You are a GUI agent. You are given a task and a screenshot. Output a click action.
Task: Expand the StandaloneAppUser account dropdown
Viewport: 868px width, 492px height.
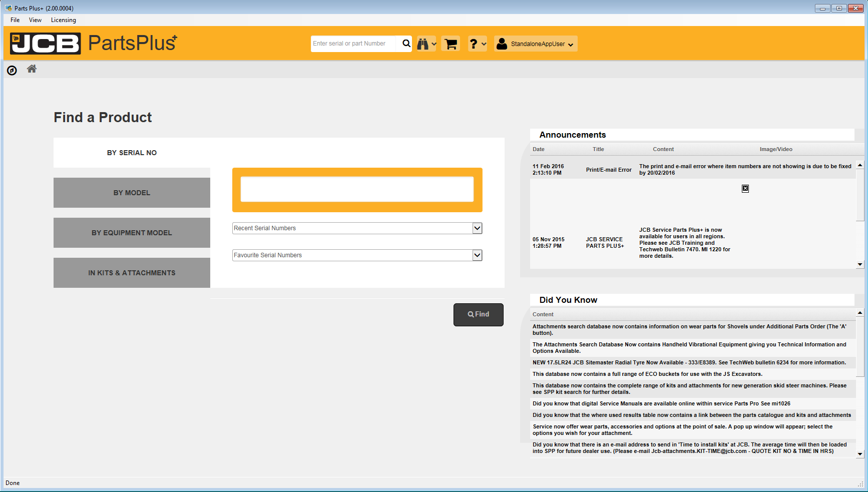535,44
